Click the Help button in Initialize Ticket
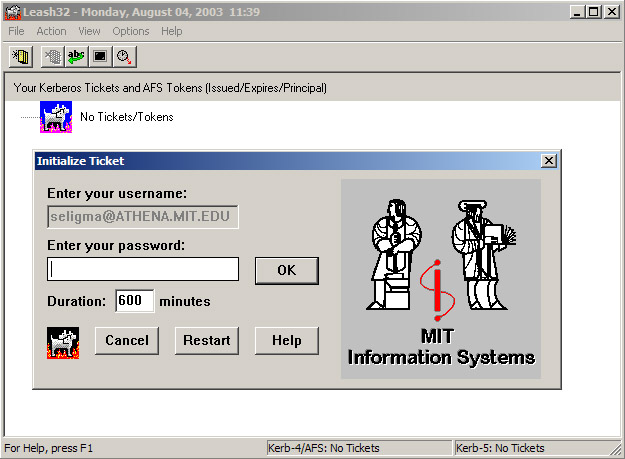This screenshot has width=625, height=459. [x=286, y=341]
